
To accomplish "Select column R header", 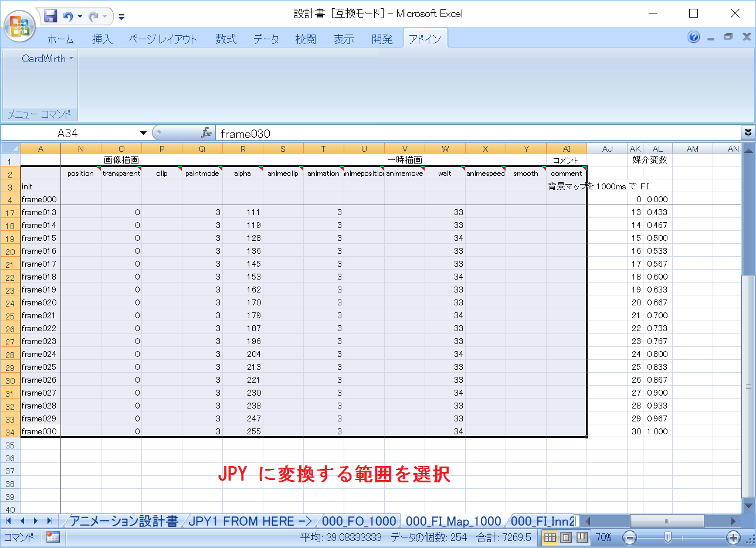I will point(243,149).
